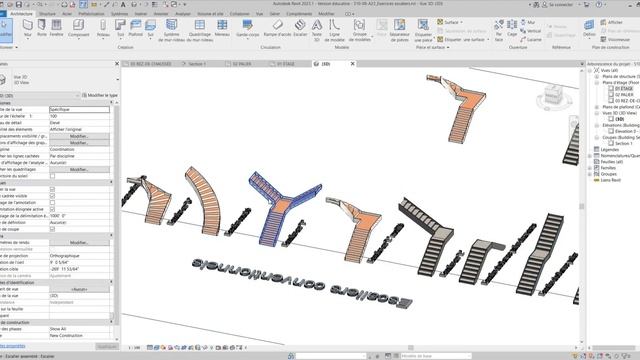Select the Texte 3D tool
Screen dimensions: 640x360
pyautogui.click(x=317, y=31)
